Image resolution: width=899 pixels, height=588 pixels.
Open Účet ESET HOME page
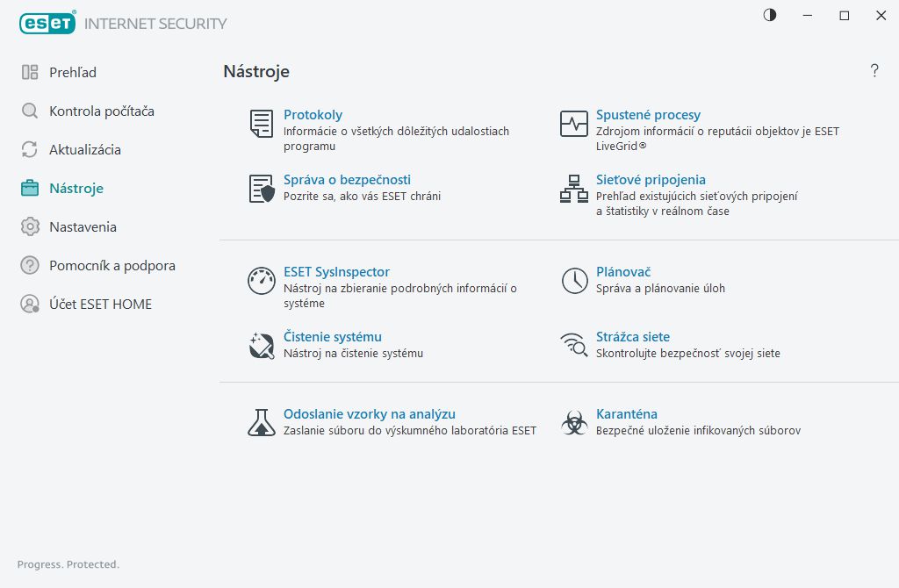pos(100,305)
